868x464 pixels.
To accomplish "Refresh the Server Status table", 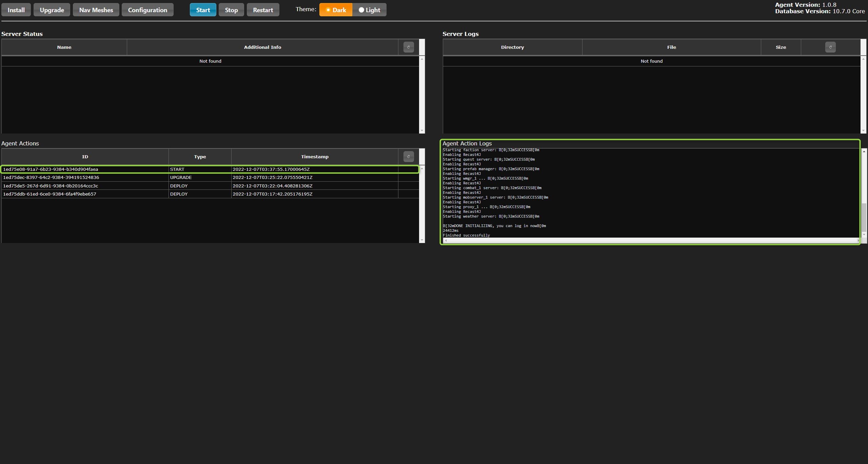I will click(x=408, y=47).
